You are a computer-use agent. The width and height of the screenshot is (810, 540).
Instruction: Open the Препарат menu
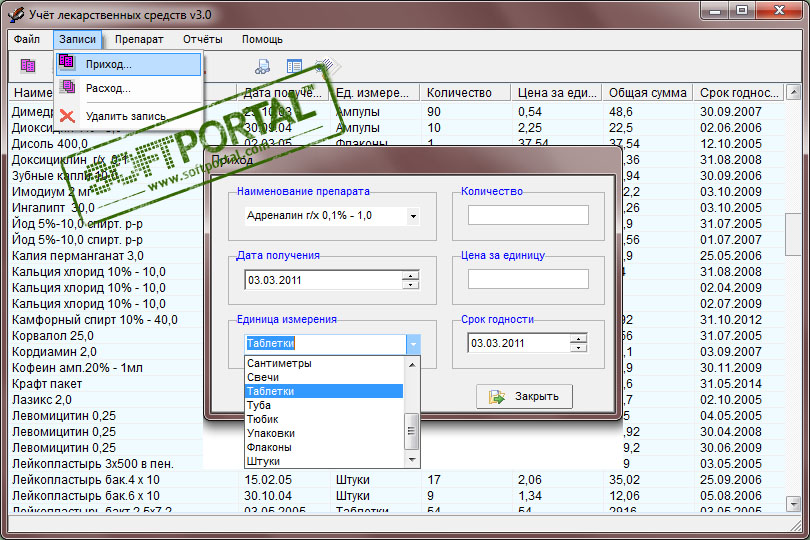click(139, 39)
